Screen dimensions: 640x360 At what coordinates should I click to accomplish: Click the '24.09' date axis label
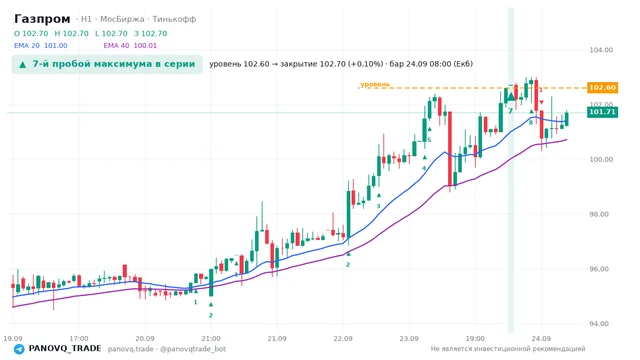[541, 338]
